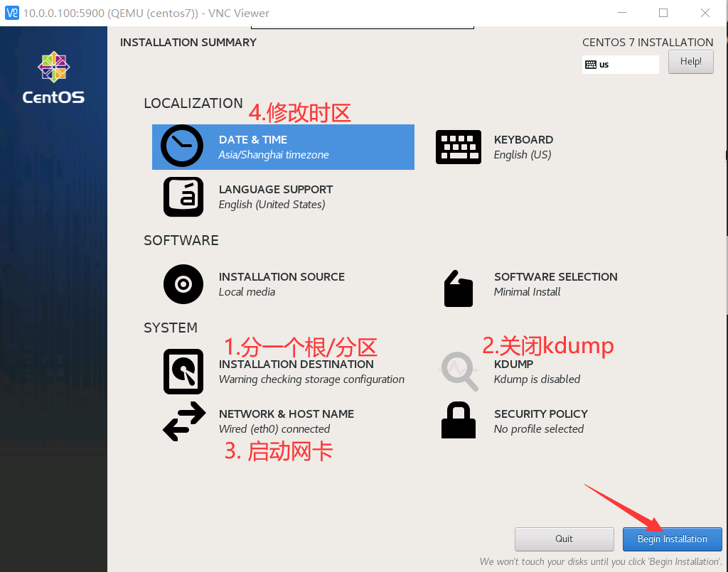Open the Installation Destination disk icon
This screenshot has width=728, height=572.
(183, 372)
